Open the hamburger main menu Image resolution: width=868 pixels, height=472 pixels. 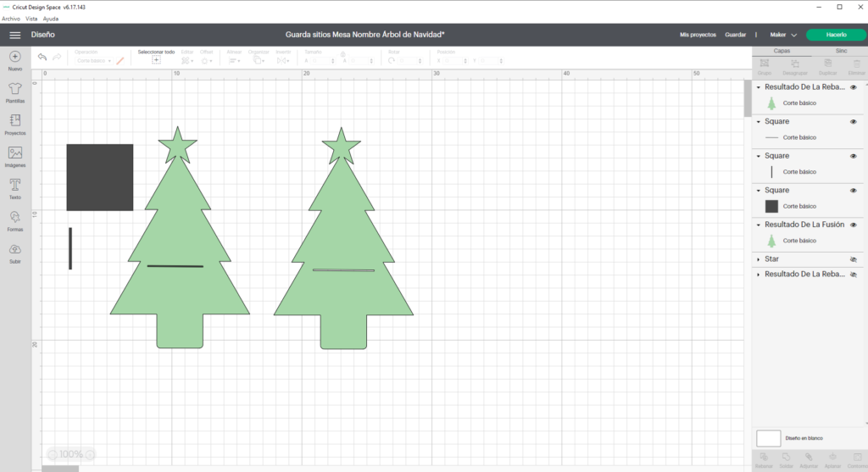15,35
